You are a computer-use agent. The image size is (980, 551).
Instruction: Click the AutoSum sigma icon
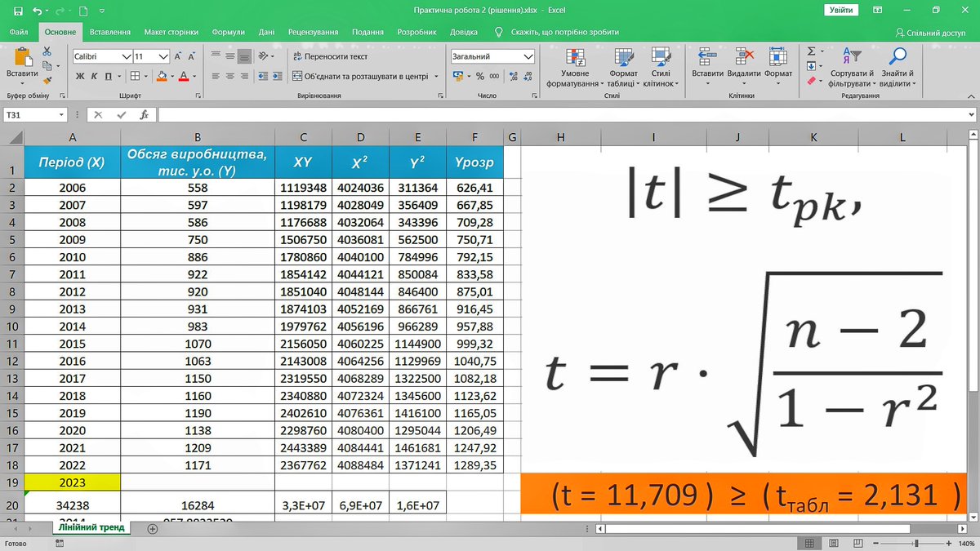tap(811, 51)
